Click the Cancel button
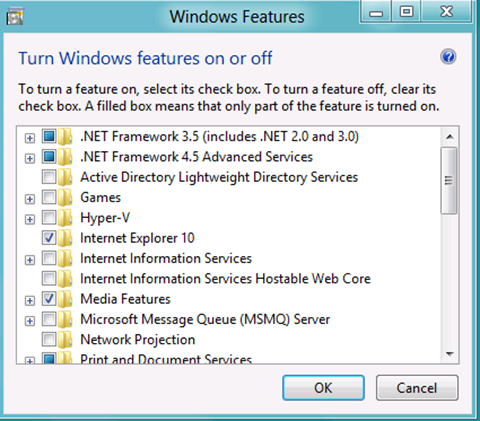Viewport: 480px width, 421px height. (x=417, y=388)
